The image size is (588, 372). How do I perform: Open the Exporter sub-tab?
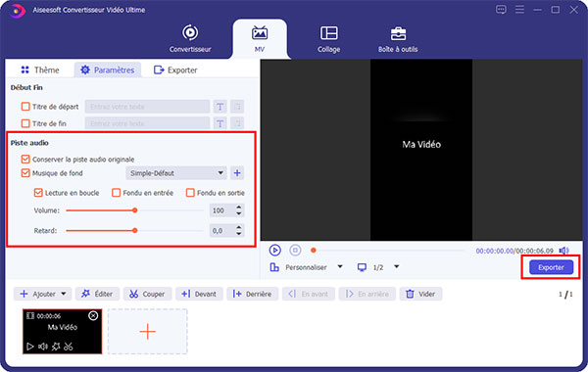tap(175, 70)
